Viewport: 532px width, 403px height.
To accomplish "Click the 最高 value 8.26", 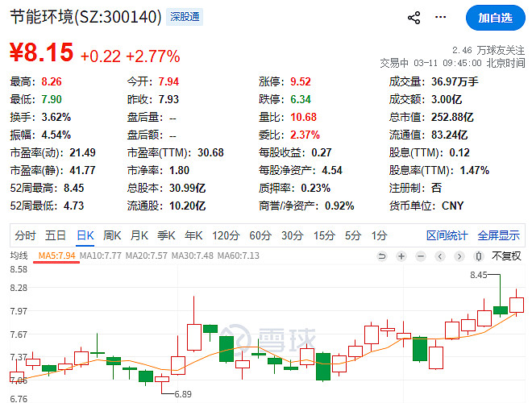I will click(52, 81).
